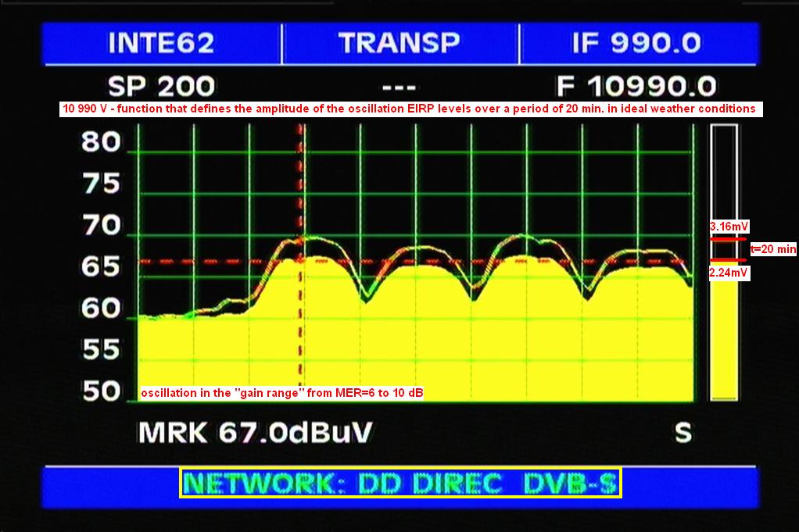Click the 2.24mV label
The width and height of the screenshot is (799, 532).
[x=729, y=273]
